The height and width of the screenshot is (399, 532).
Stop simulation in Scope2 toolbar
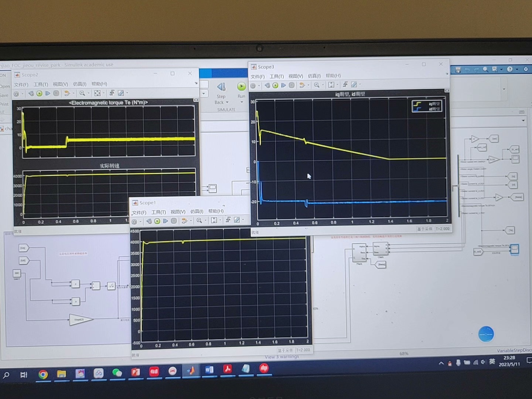pyautogui.click(x=56, y=93)
